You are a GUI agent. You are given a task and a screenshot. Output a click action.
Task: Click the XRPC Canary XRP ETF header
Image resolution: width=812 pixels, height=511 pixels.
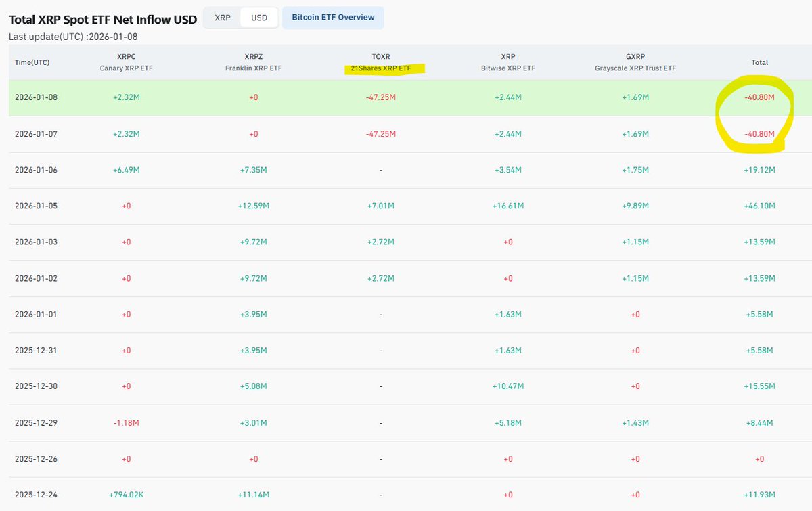(126, 62)
